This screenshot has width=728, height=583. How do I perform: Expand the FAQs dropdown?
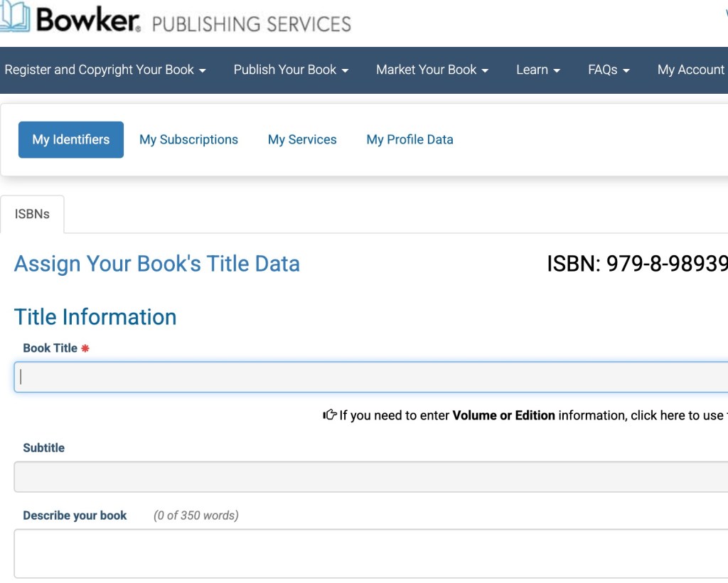point(609,70)
